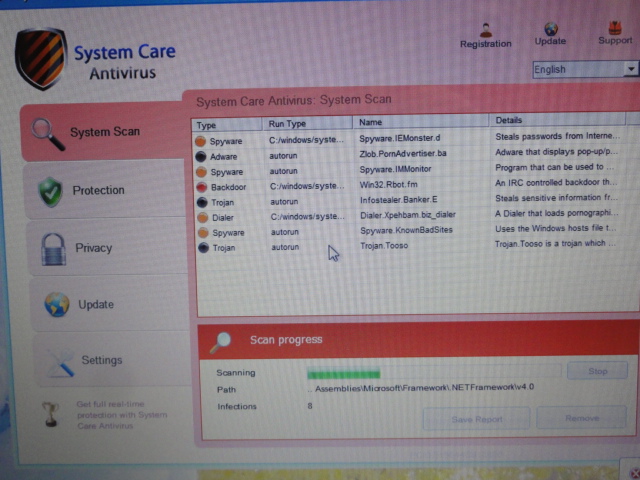Click the Remove button
640x480 pixels.
582,418
